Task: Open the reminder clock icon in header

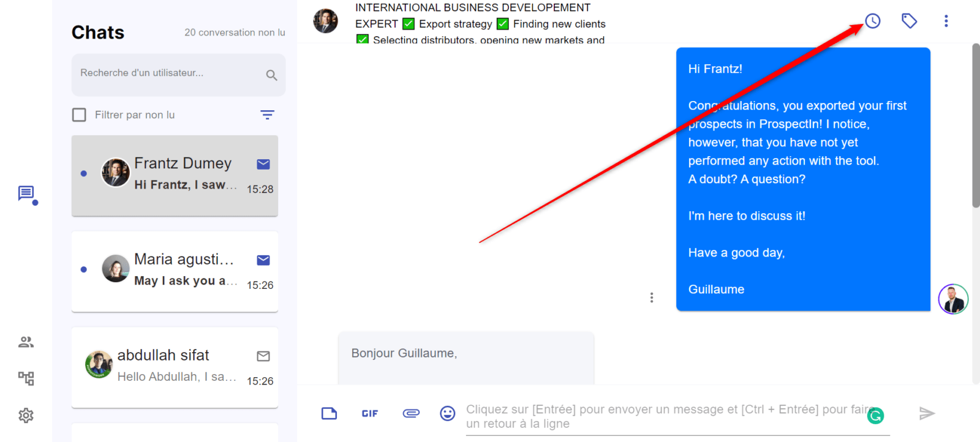Action: (873, 21)
